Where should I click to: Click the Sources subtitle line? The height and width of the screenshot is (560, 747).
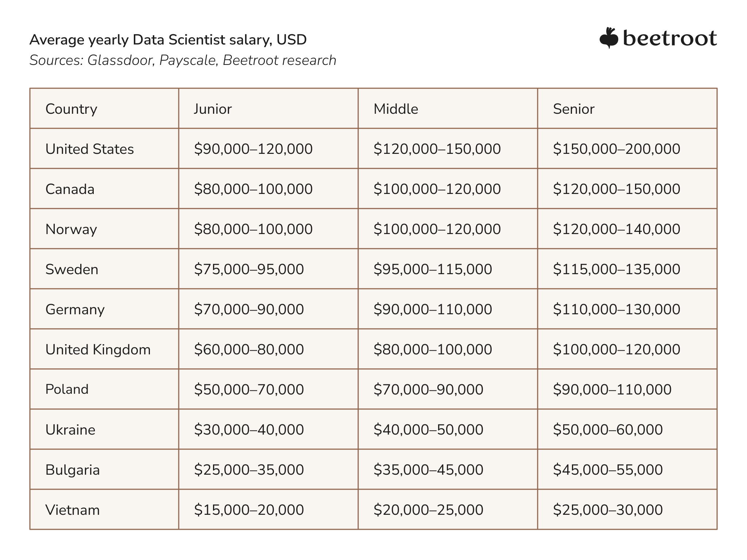coord(183,60)
